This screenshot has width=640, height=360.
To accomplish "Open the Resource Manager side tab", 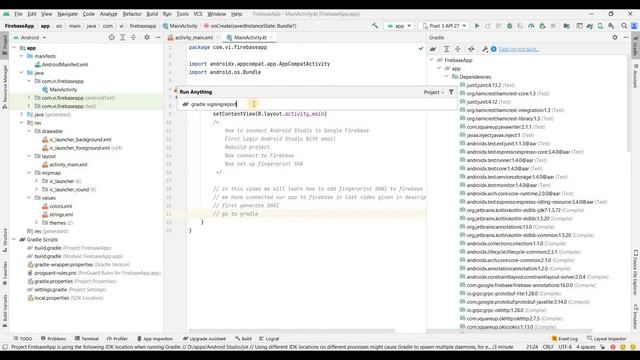I will tap(4, 87).
